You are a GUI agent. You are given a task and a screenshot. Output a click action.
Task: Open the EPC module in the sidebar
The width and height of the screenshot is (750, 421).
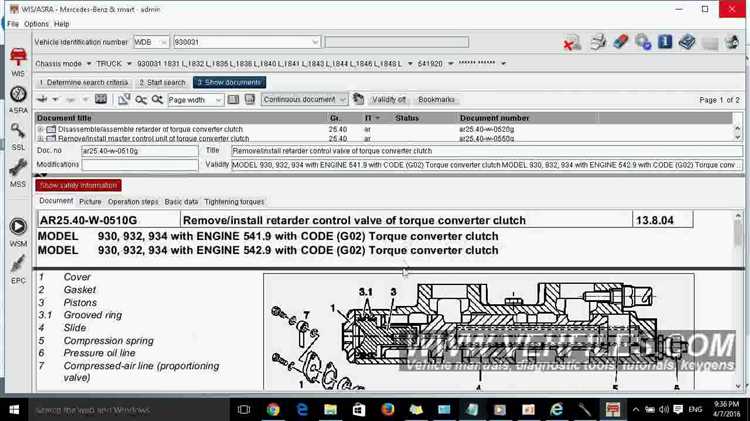click(18, 269)
